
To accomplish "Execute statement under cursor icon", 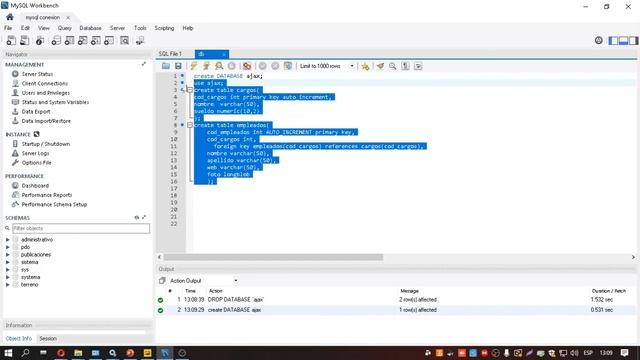I will pos(207,66).
